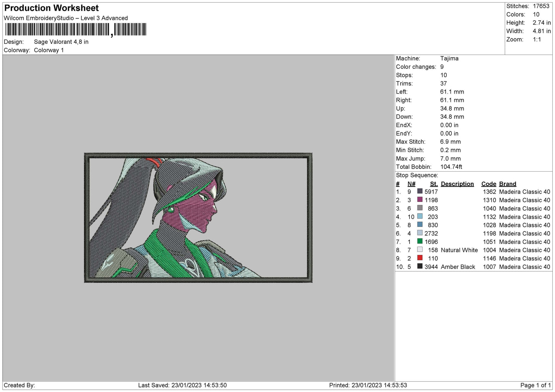Click the barcode under the worksheet title

click(x=76, y=30)
